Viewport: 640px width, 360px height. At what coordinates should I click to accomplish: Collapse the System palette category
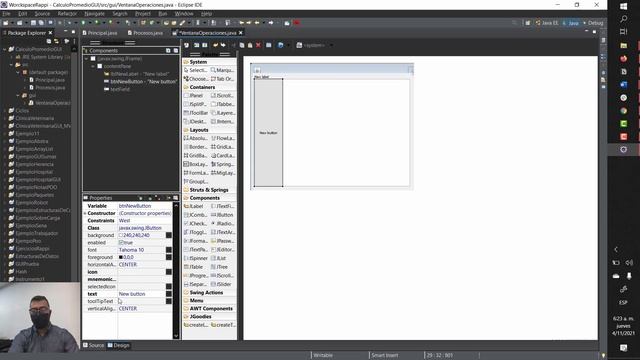pyautogui.click(x=209, y=62)
